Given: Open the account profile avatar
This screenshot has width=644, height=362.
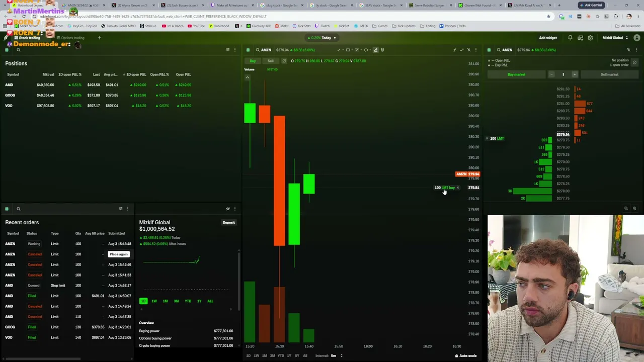Looking at the screenshot, I should point(637,38).
